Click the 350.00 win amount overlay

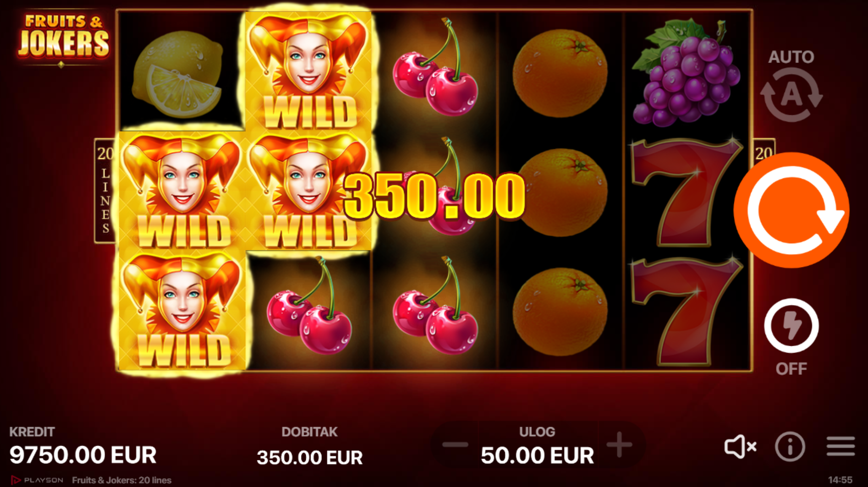pyautogui.click(x=434, y=196)
